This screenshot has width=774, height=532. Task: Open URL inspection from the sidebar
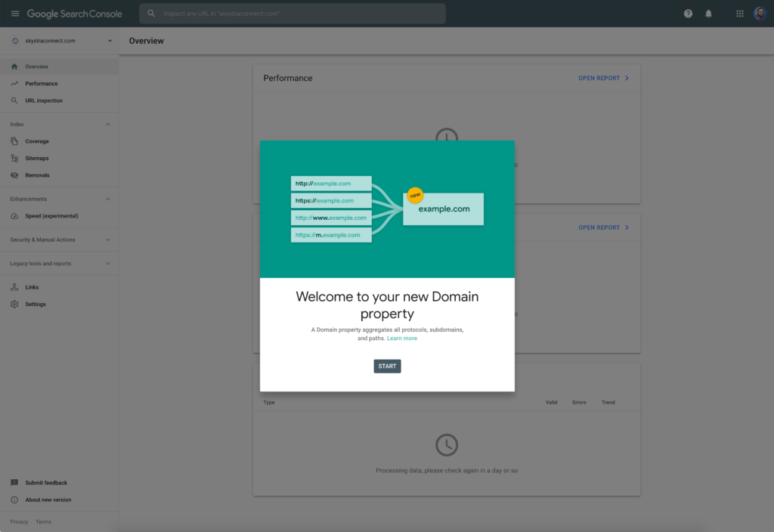click(44, 101)
